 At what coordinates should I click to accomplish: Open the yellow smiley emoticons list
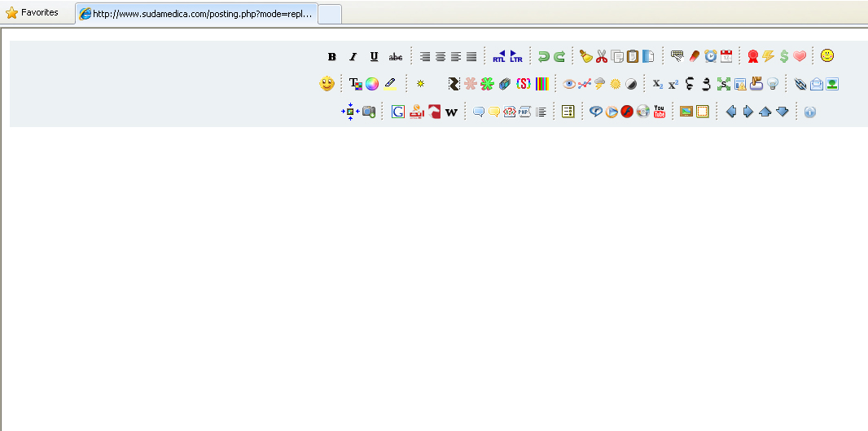(827, 56)
